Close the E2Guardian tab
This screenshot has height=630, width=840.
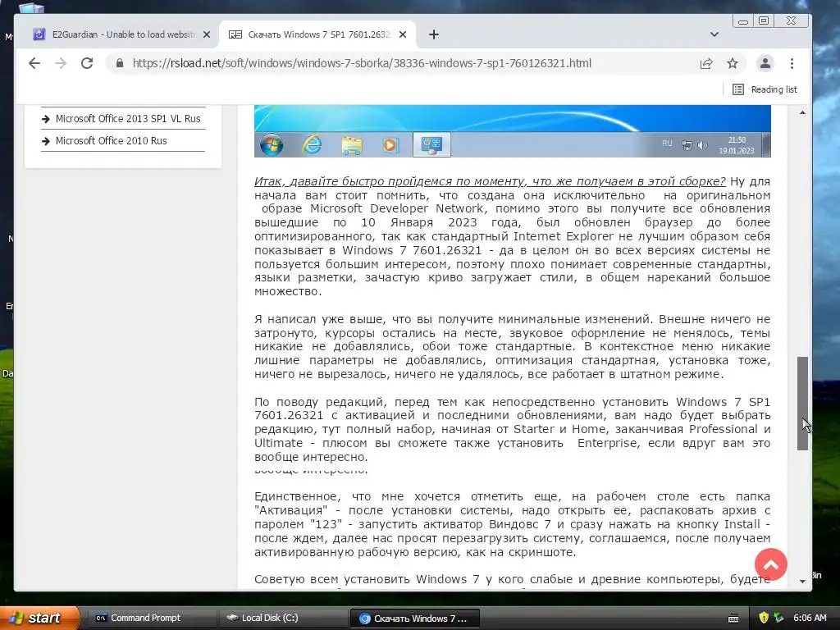click(x=207, y=34)
